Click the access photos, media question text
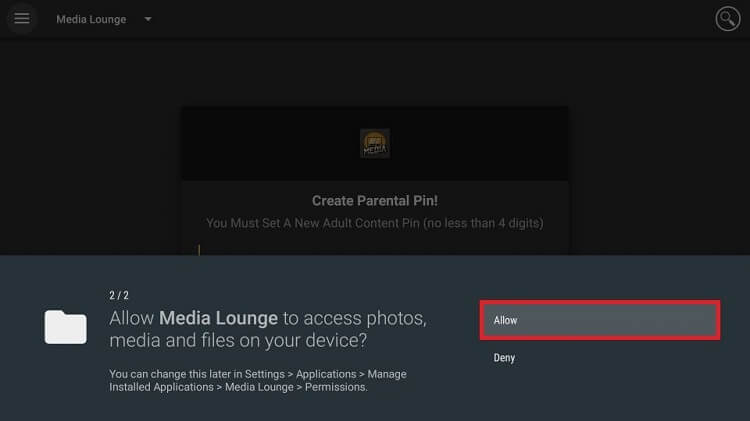Image resolution: width=750 pixels, height=421 pixels. 268,329
